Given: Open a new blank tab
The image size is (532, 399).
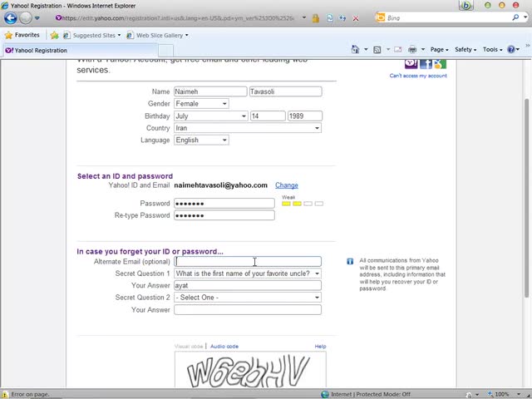Looking at the screenshot, I should 166,51.
